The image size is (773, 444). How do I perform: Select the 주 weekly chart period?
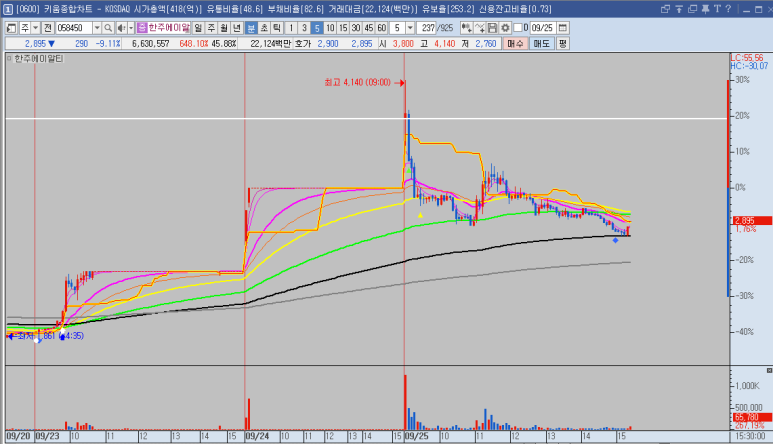[x=211, y=28]
